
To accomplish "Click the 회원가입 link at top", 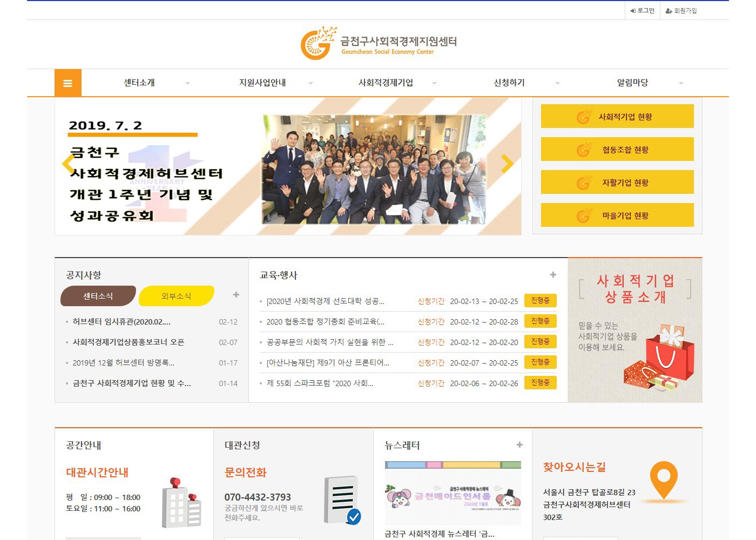I will [681, 11].
